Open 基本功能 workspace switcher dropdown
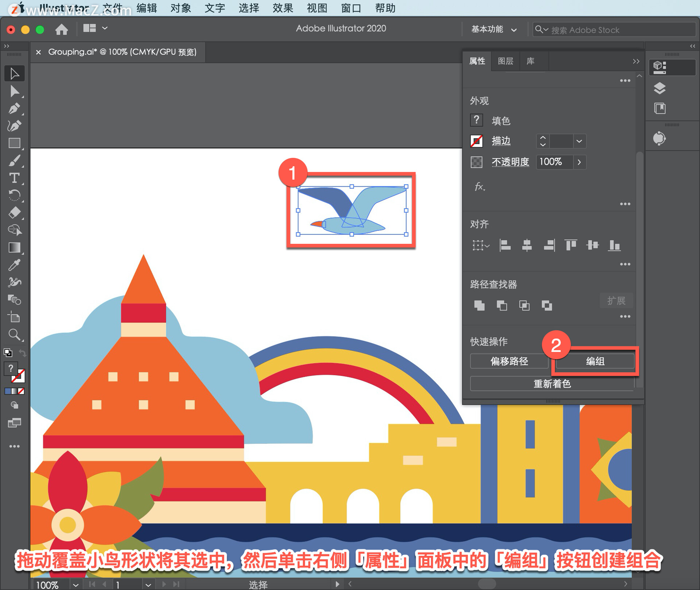Image resolution: width=700 pixels, height=590 pixels. [494, 30]
